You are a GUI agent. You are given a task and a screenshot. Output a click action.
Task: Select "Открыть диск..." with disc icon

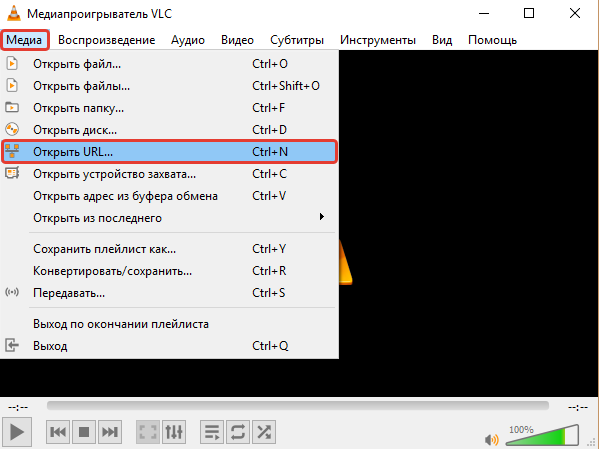coord(169,130)
